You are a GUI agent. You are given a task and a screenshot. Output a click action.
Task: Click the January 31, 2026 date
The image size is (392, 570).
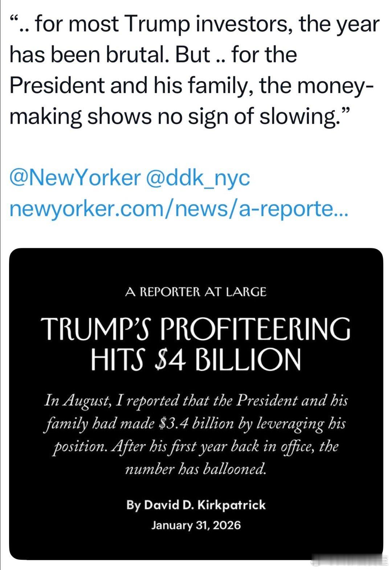196,525
